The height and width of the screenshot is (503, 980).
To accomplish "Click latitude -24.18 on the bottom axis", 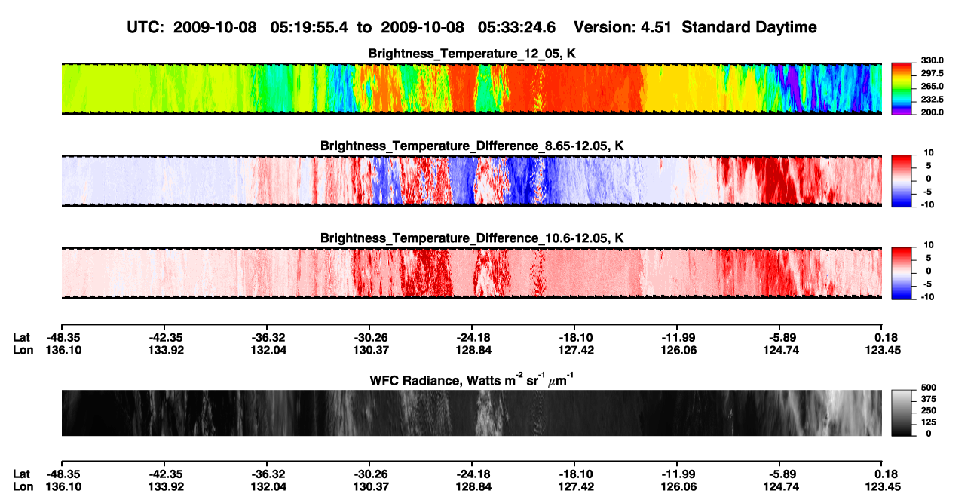I will click(x=472, y=474).
